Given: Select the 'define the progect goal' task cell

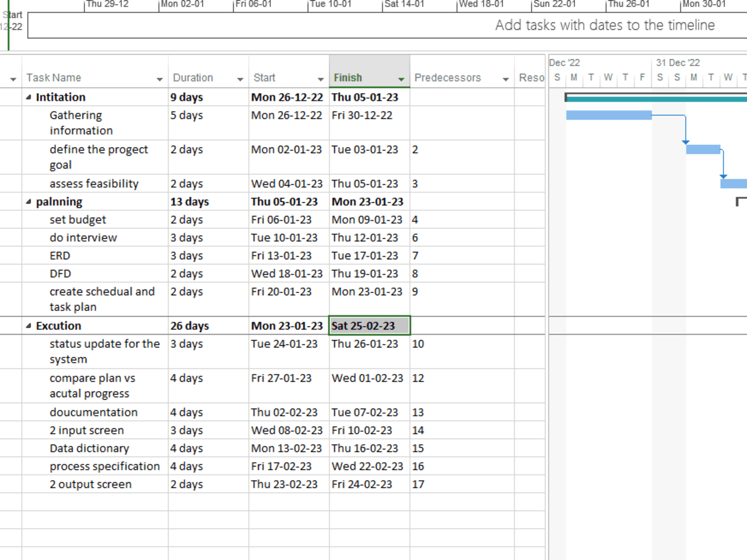Looking at the screenshot, I should 95,157.
